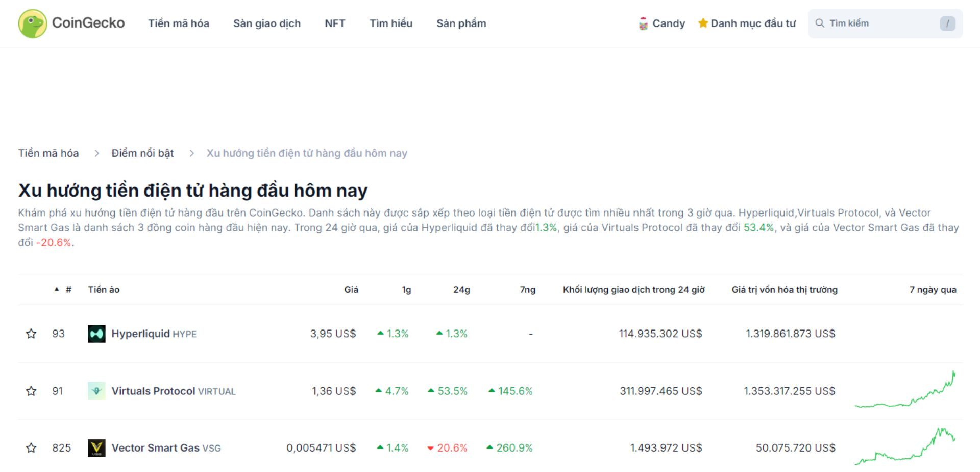Click the ascending sort triangle next to #
This screenshot has width=980, height=472.
[56, 289]
